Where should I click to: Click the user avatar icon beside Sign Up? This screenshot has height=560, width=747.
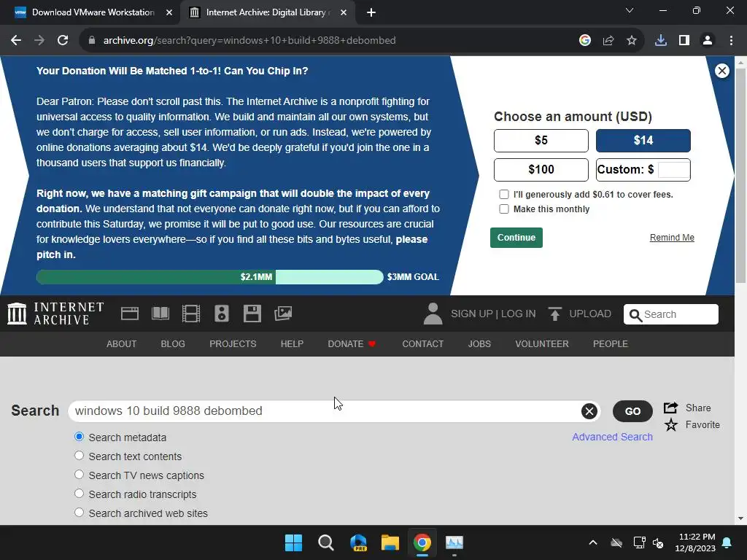(x=433, y=314)
